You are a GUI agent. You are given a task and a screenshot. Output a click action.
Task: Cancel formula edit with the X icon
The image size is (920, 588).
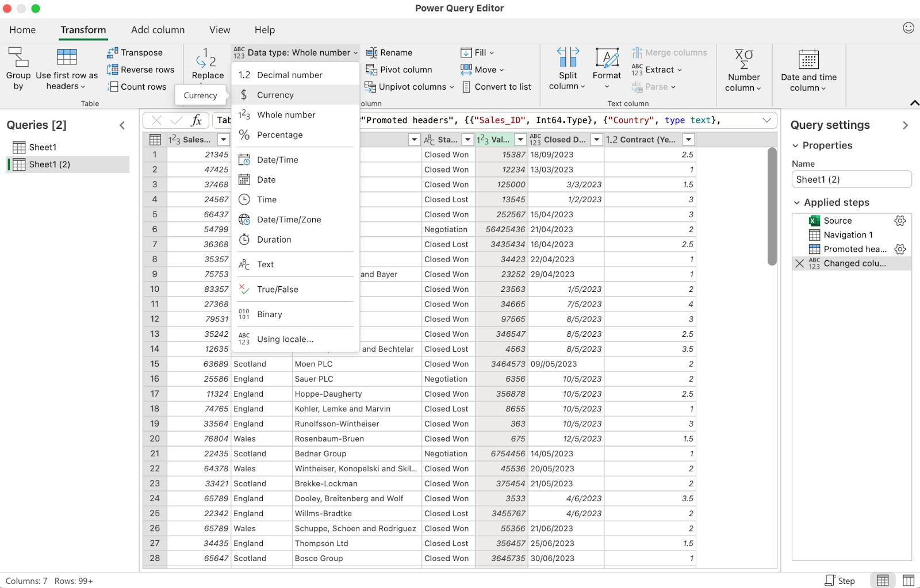click(x=156, y=120)
